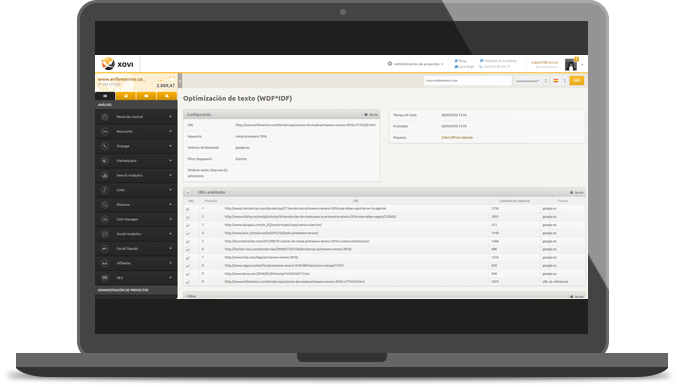
Task: Select the first dark sidebar tab
Action: click(x=105, y=96)
